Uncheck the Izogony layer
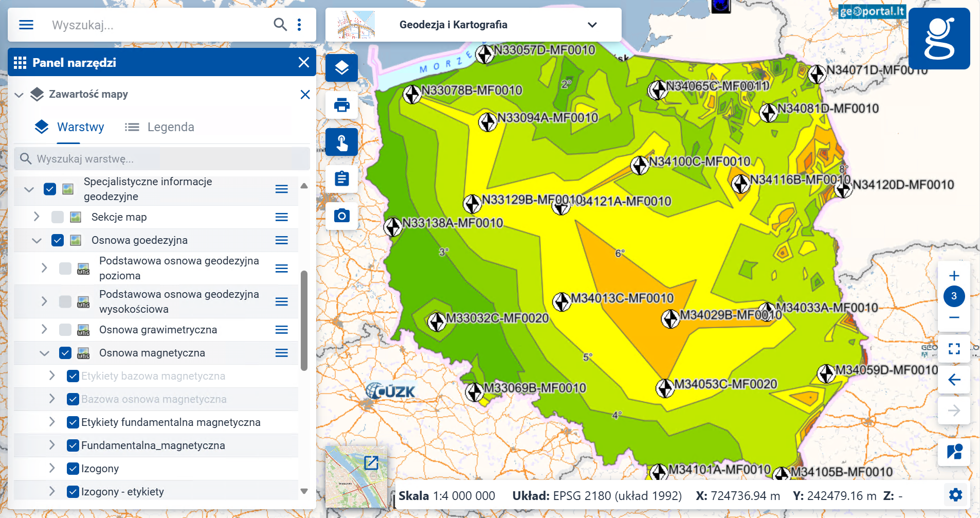Viewport: 980px width, 518px height. 72,468
